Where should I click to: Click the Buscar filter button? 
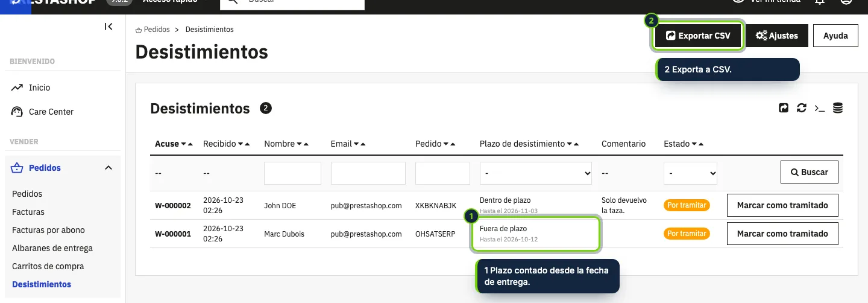tap(809, 172)
